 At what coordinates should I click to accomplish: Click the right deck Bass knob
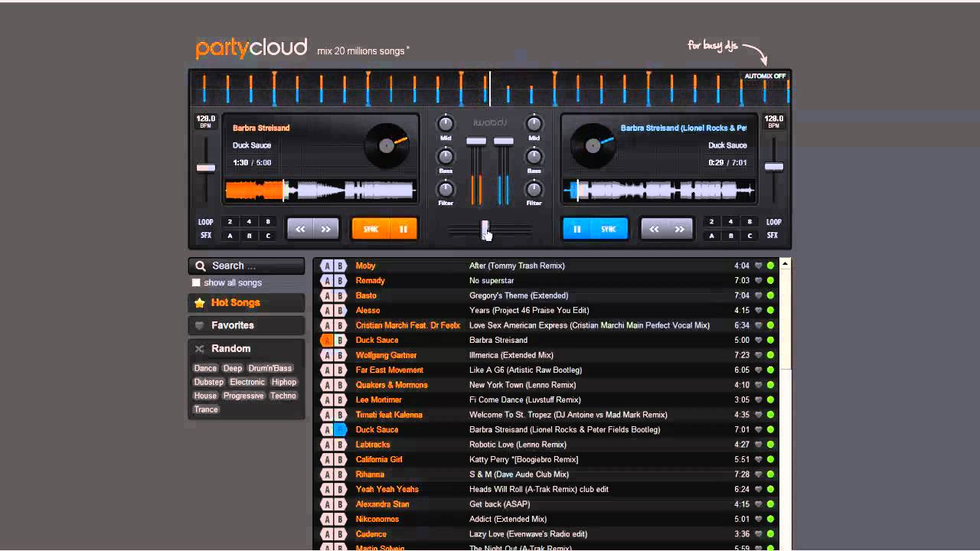(534, 157)
